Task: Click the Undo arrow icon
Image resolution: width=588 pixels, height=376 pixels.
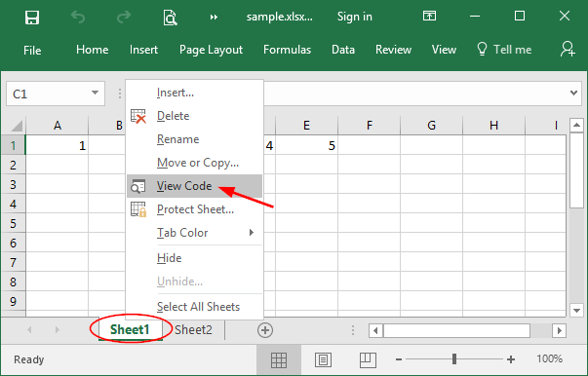Action: [78, 17]
